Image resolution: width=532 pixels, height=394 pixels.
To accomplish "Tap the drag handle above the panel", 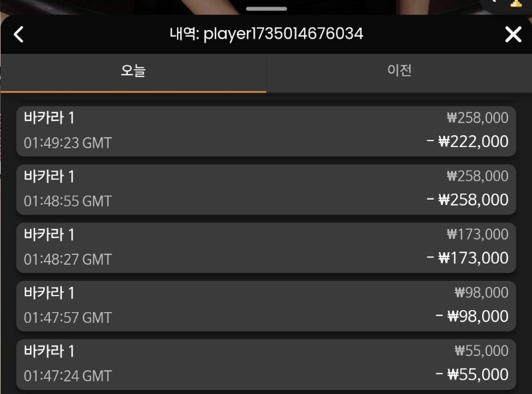I will [267, 9].
